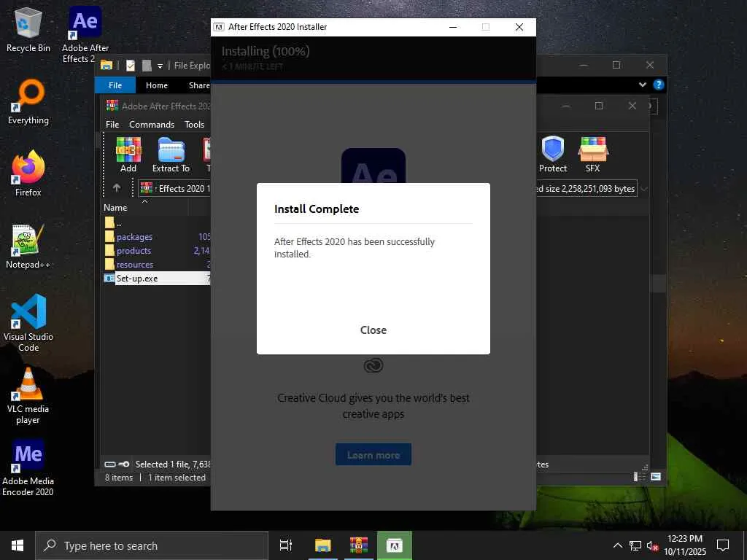
Task: Maximize the WinRAR window
Action: pyautogui.click(x=599, y=106)
